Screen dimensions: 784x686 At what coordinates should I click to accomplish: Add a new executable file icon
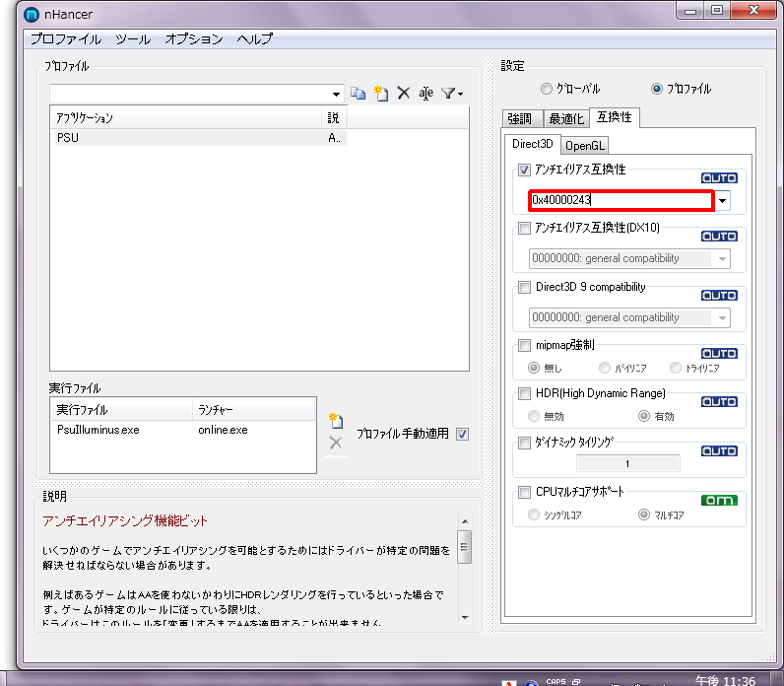336,421
